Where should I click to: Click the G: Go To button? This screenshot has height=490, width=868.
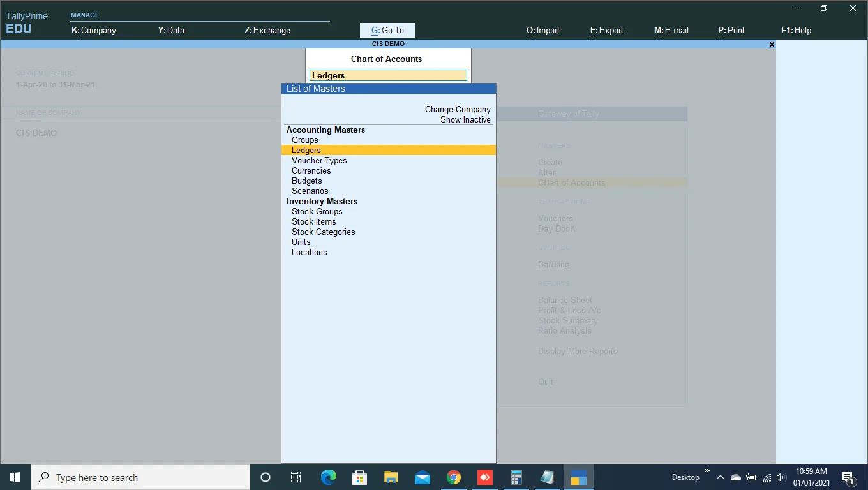pyautogui.click(x=387, y=30)
